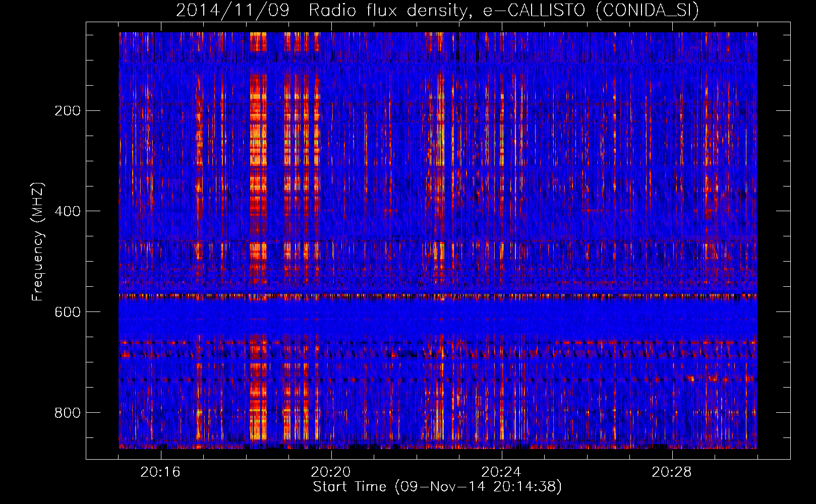Select the 'Frequency (MHZ)' y-axis label

(38, 241)
